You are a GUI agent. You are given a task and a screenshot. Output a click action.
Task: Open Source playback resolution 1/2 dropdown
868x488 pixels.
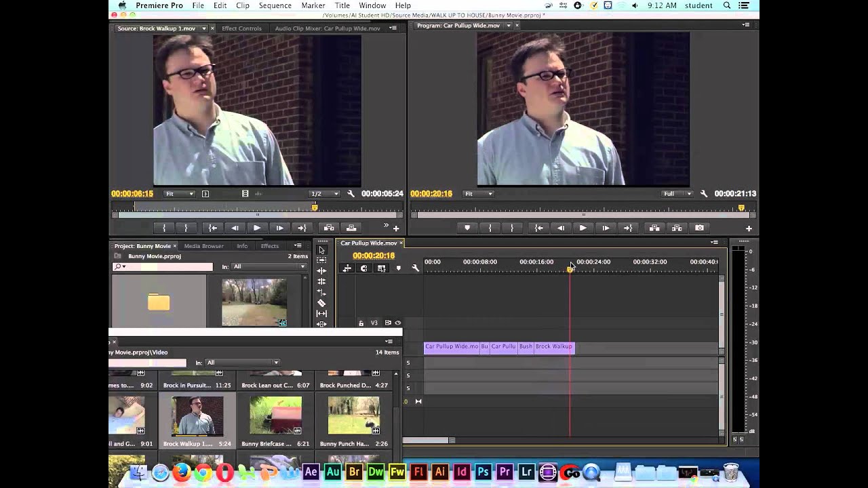pyautogui.click(x=324, y=194)
